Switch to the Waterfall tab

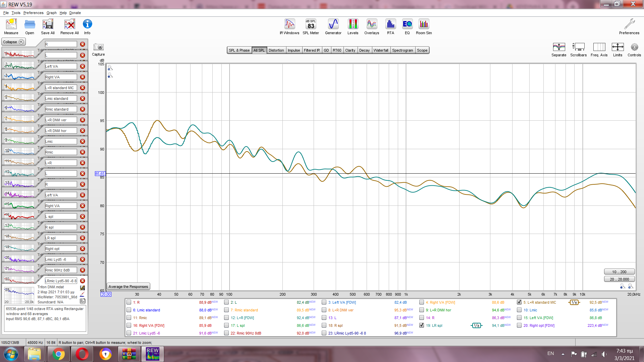381,50
